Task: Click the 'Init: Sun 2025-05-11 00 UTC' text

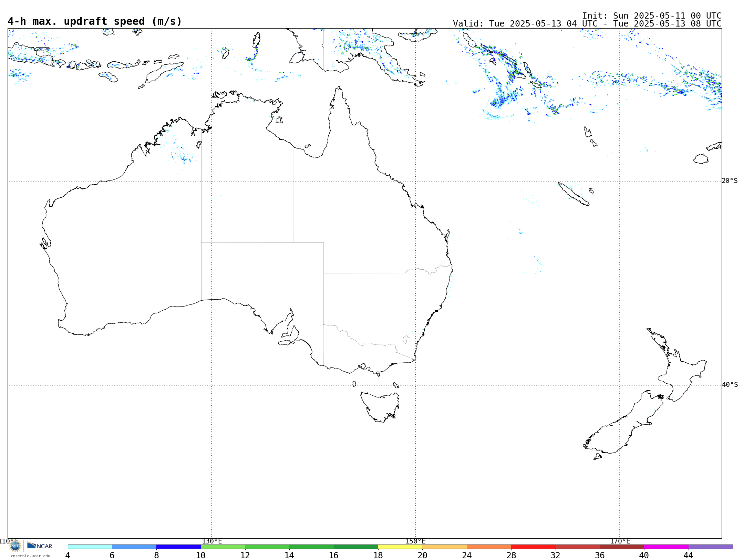Action: pyautogui.click(x=652, y=16)
